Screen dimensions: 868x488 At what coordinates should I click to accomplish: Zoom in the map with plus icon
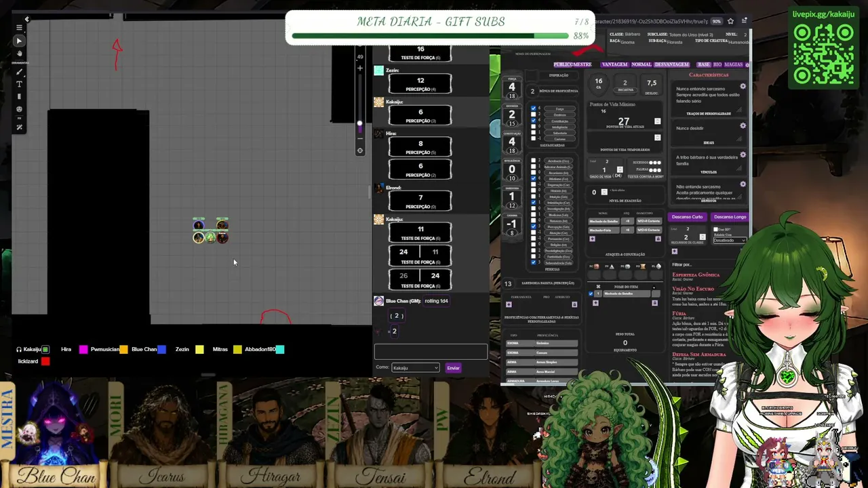click(x=359, y=68)
